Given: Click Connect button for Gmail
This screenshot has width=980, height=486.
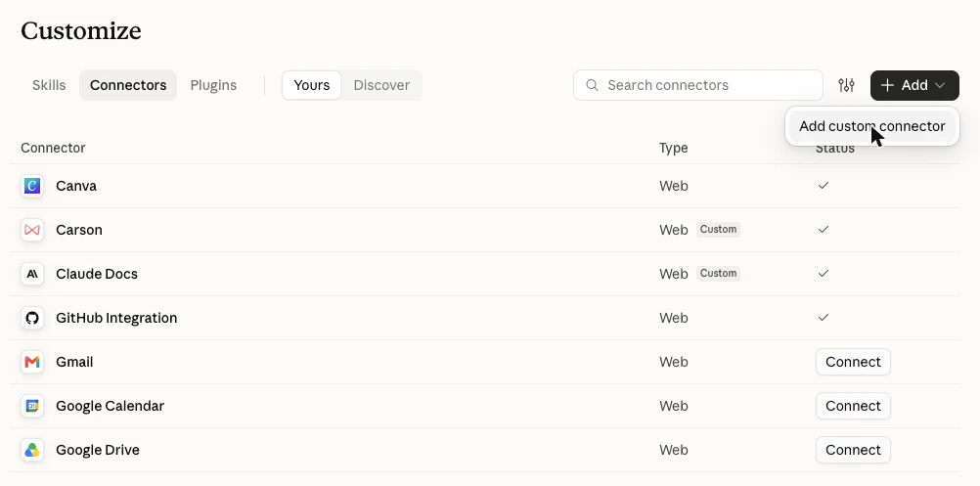Looking at the screenshot, I should click(853, 362).
